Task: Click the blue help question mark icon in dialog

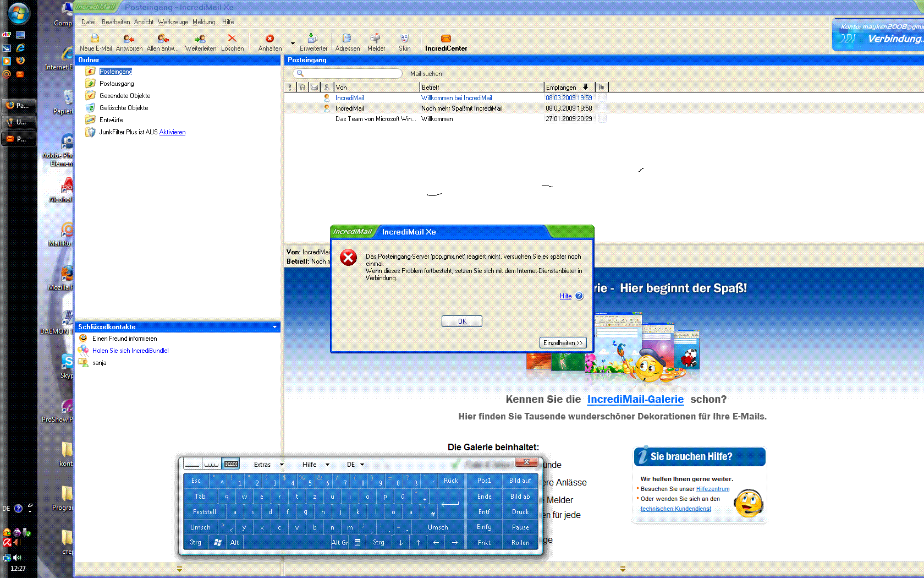Action: [x=579, y=296]
